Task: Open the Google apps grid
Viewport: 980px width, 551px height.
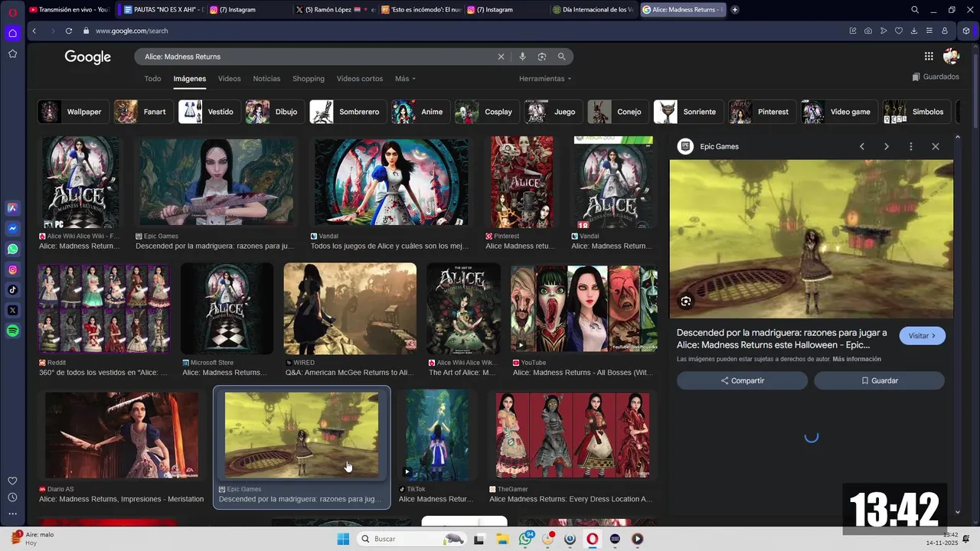Action: (929, 56)
